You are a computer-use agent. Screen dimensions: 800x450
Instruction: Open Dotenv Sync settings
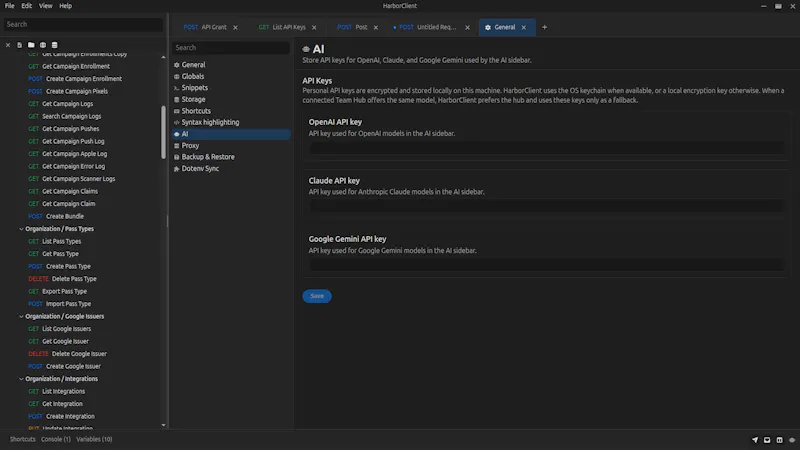pyautogui.click(x=231, y=168)
